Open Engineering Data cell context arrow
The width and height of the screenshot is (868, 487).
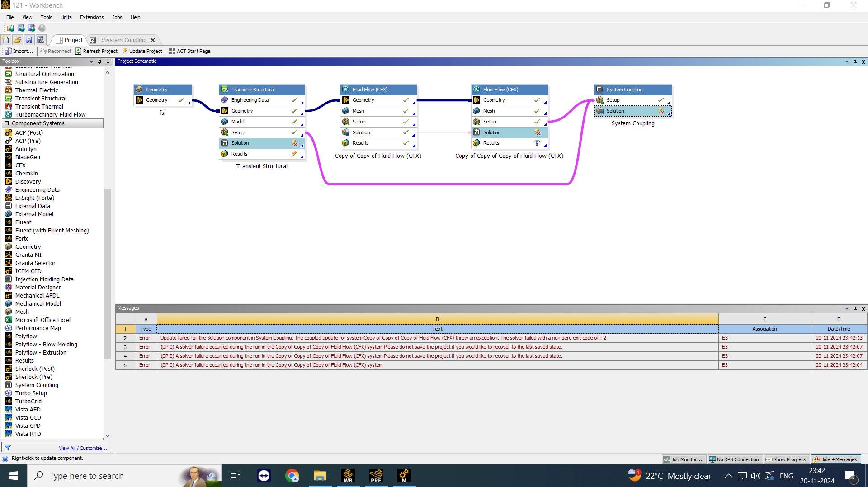tap(302, 103)
